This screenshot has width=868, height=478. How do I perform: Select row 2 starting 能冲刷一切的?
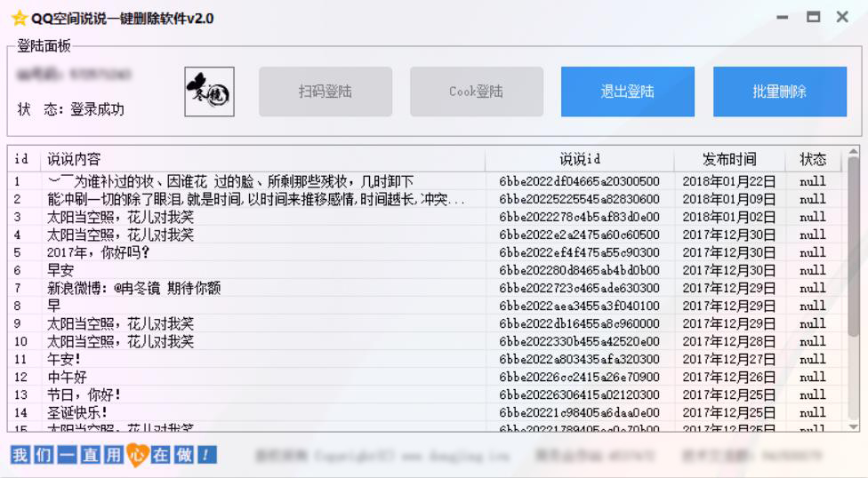tap(425, 199)
